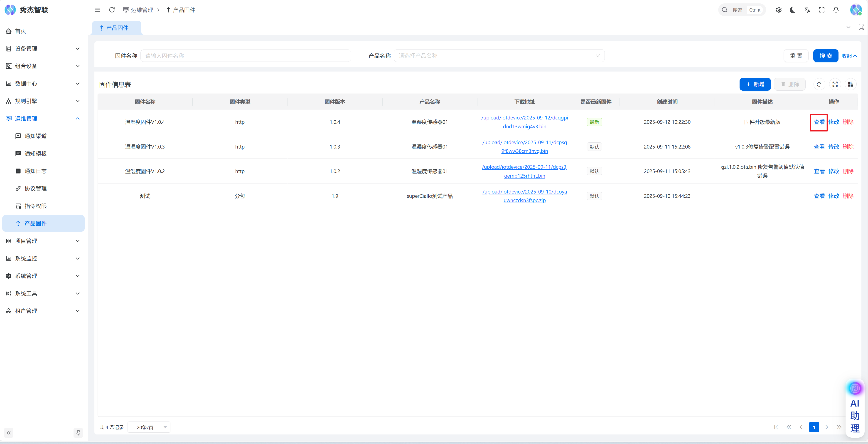Click the language translation icon
The width and height of the screenshot is (868, 444).
point(807,10)
